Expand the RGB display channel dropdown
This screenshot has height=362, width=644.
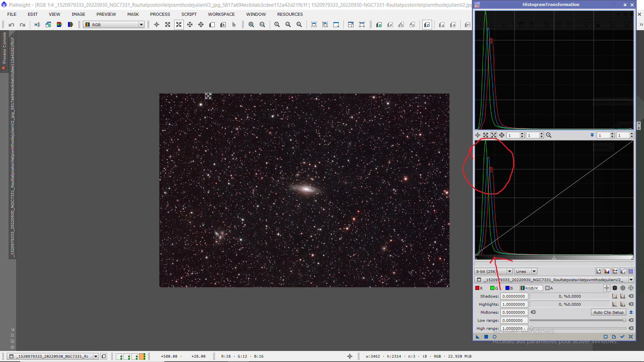tap(141, 25)
